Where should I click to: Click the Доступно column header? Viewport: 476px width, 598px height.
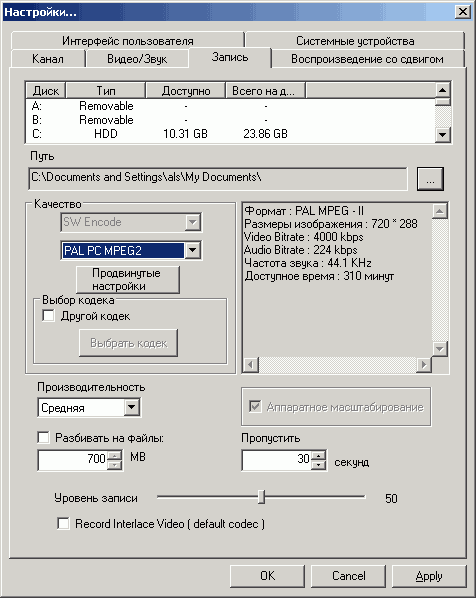point(186,91)
